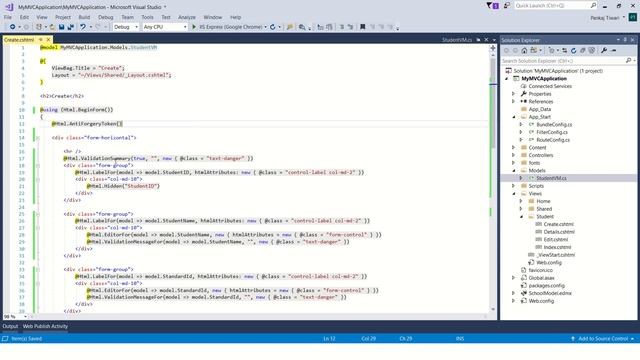Expand the Home folder under Views
Viewport: 640px width, 360px height.
(x=521, y=201)
